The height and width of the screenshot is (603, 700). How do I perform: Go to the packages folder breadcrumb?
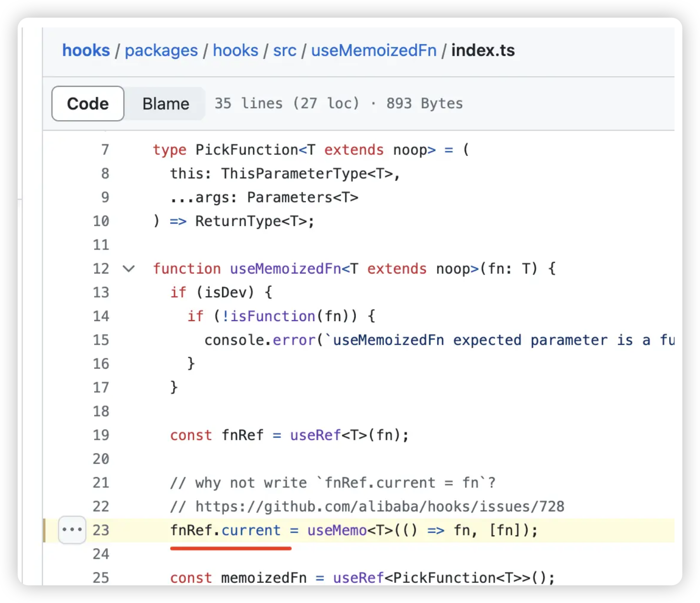tap(161, 50)
